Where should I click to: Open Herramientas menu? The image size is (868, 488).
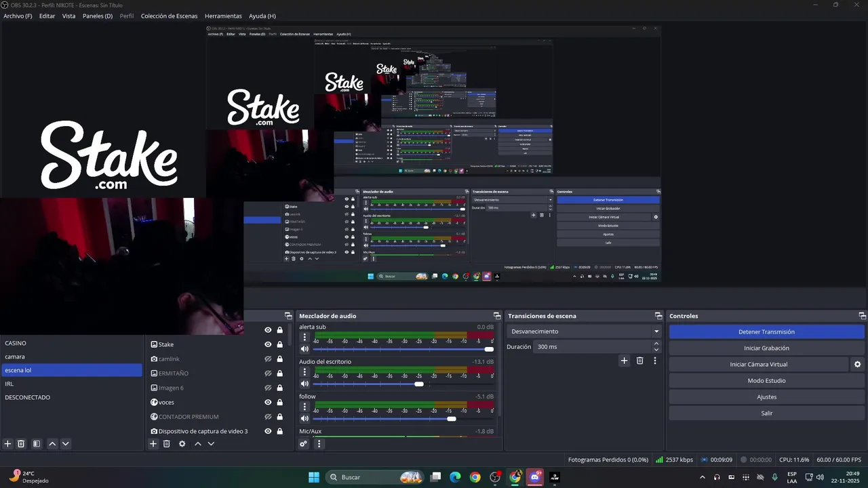pos(223,16)
